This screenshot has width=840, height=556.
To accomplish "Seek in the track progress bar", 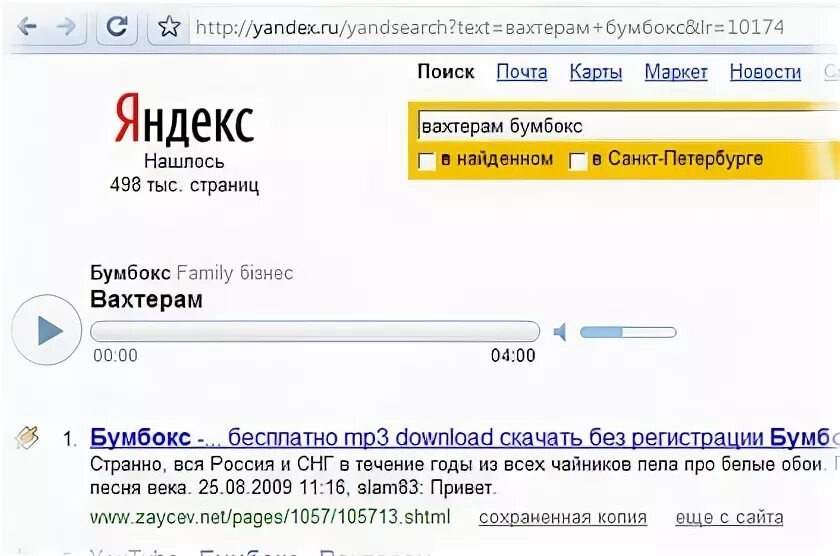I will 315,331.
